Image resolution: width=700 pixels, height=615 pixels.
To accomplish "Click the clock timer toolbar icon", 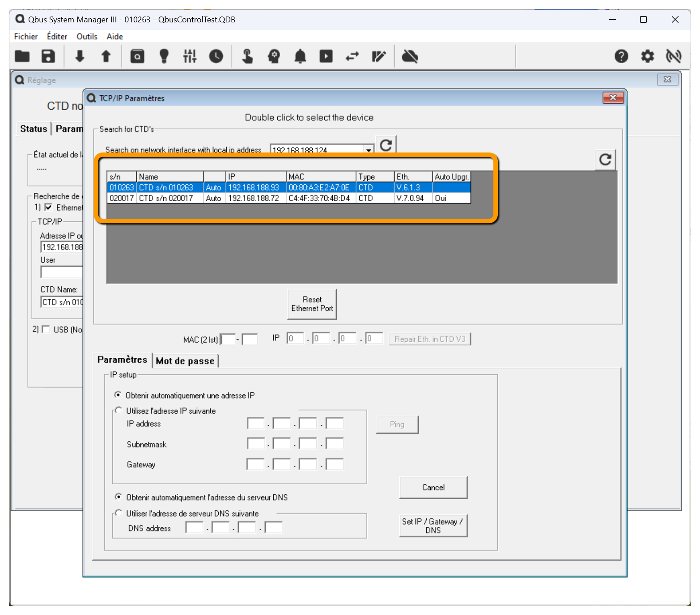I will pos(216,56).
